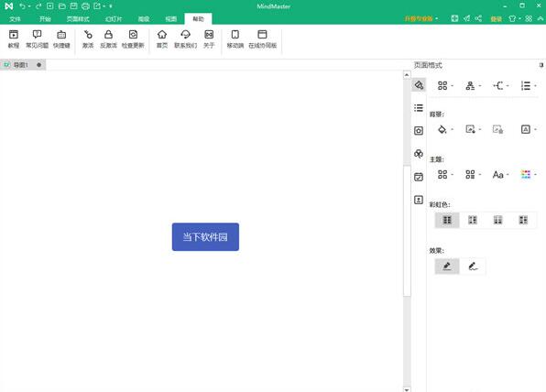The width and height of the screenshot is (546, 392).
Task: Switch to the 开始 tab
Action: click(45, 19)
